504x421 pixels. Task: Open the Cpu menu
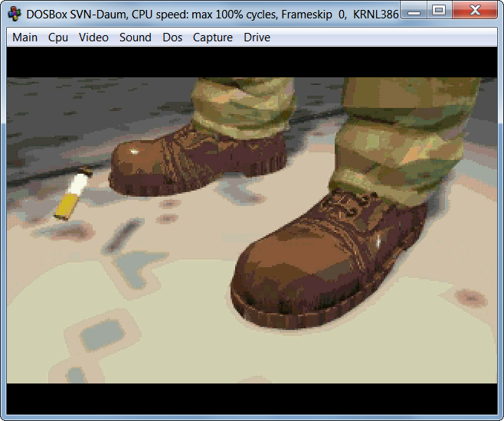58,38
